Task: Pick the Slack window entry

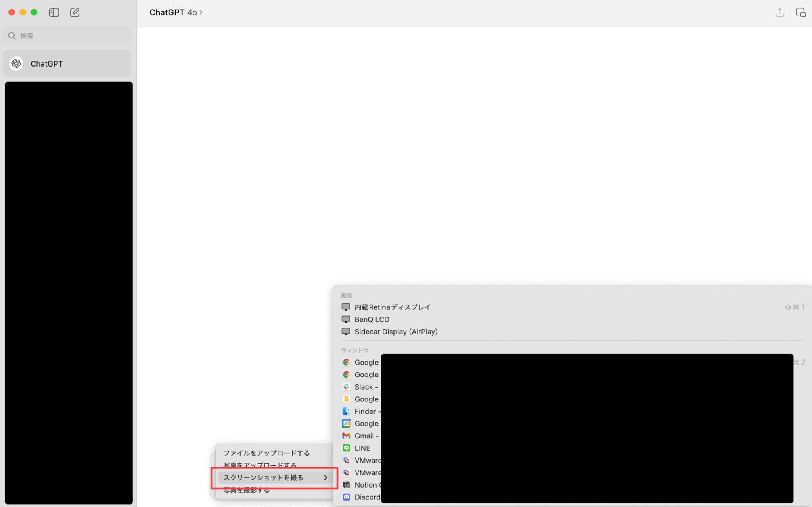Action: coord(360,387)
